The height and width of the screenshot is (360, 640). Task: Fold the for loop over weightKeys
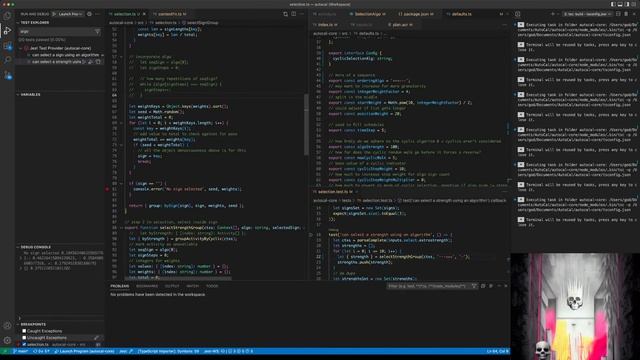pyautogui.click(x=121, y=123)
